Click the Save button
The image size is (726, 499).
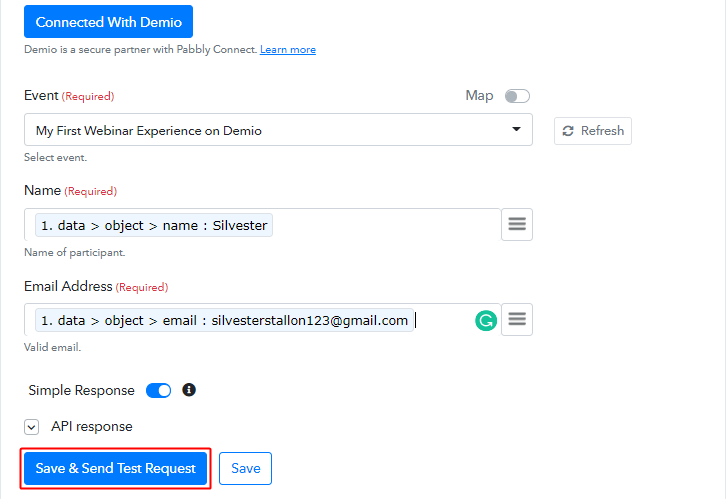coord(245,468)
